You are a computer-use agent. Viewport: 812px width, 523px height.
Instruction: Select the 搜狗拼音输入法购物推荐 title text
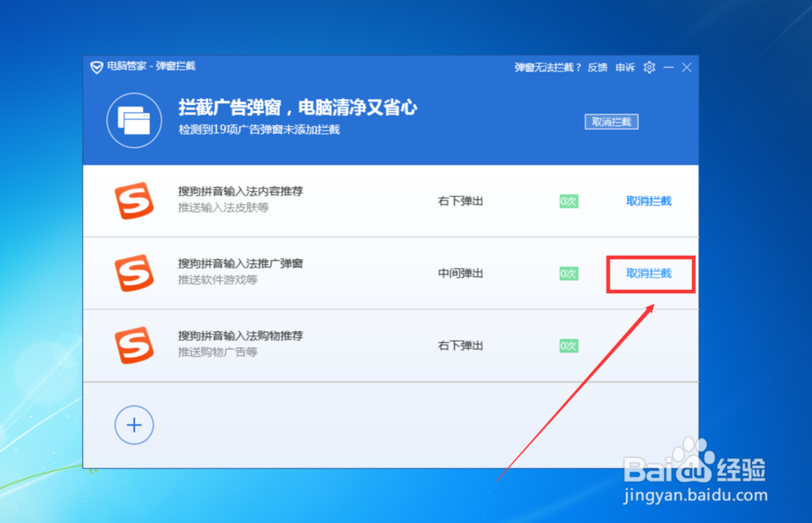coord(241,336)
